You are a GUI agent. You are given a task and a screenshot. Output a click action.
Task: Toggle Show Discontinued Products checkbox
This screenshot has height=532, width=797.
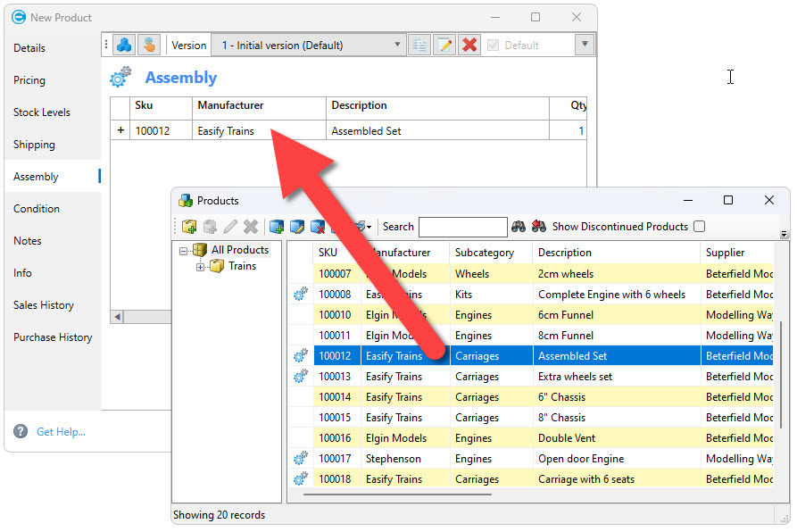pos(699,227)
